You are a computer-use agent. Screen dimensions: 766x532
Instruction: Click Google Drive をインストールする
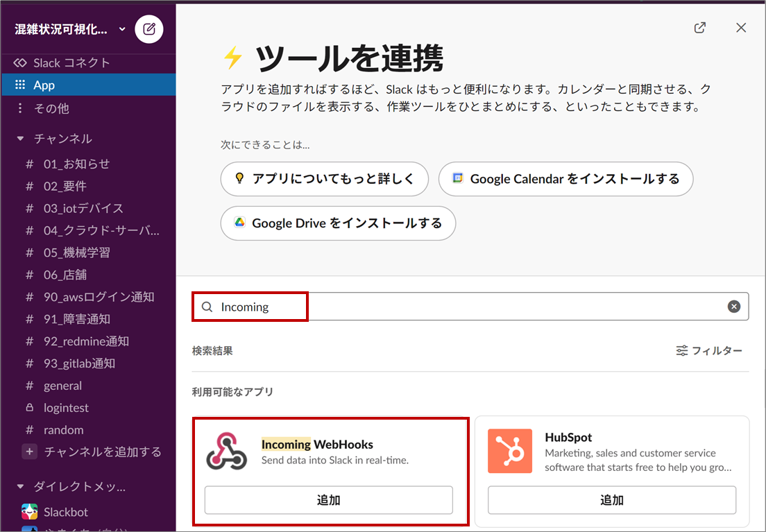coord(338,223)
